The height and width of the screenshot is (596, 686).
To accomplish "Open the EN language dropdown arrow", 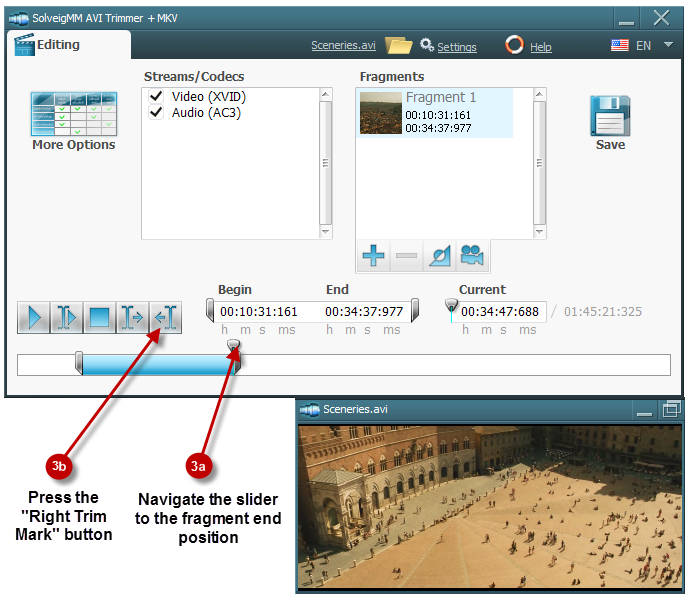I will 668,45.
